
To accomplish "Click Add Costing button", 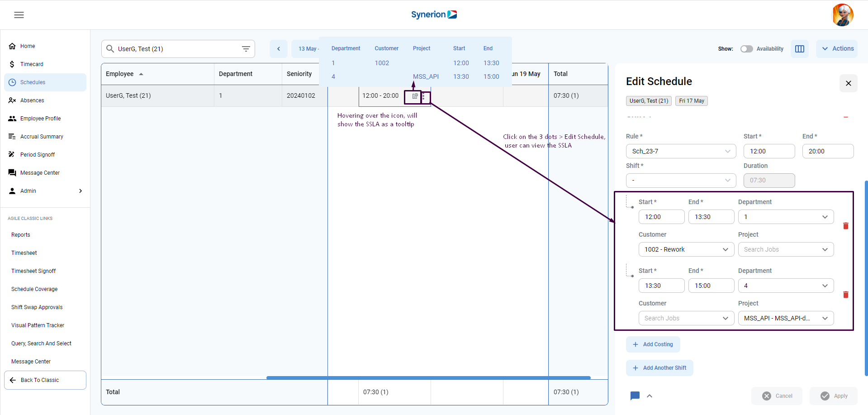I will coord(653,344).
